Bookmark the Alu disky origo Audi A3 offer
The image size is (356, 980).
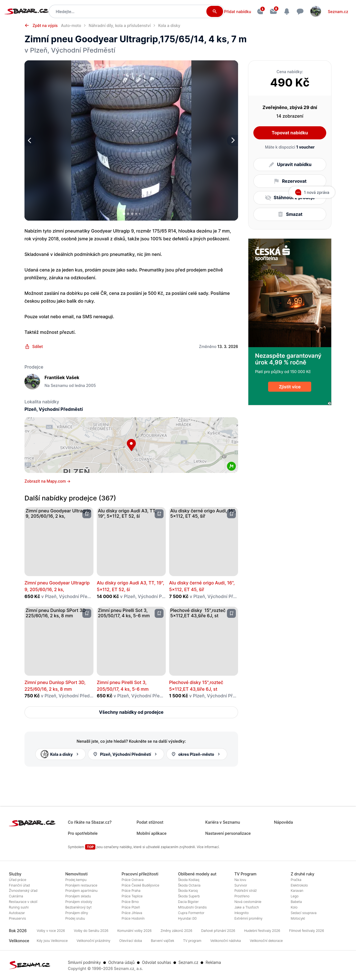click(159, 514)
